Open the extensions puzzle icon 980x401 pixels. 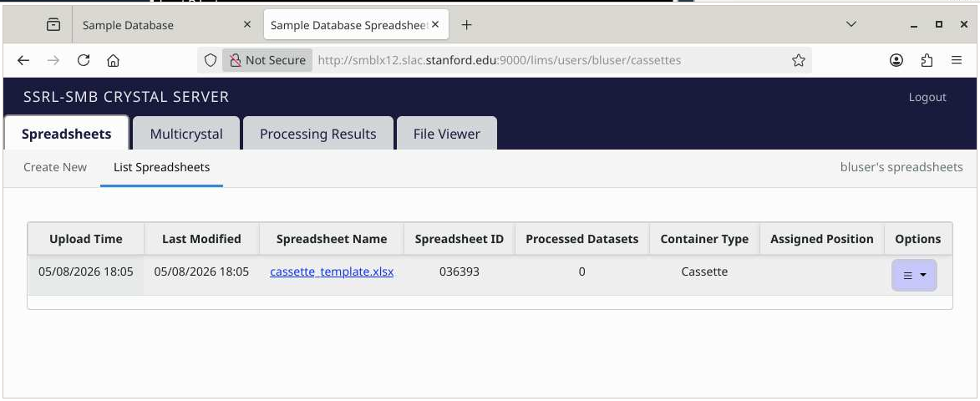click(x=927, y=61)
